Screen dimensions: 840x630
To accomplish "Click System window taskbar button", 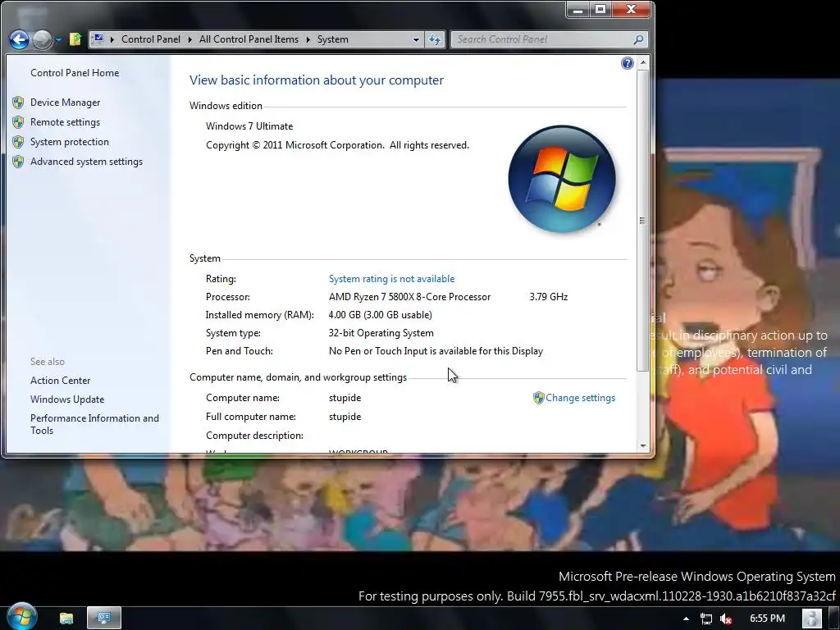I will pyautogui.click(x=104, y=619).
